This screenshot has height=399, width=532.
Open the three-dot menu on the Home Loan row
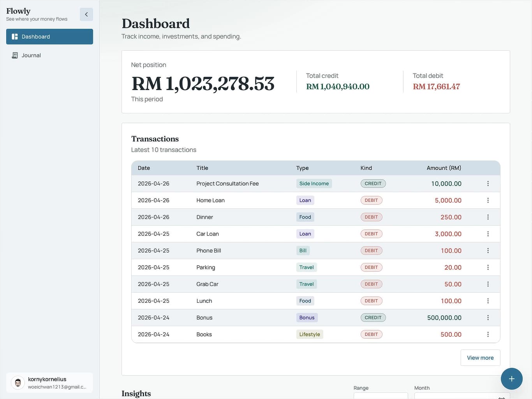[x=488, y=200]
